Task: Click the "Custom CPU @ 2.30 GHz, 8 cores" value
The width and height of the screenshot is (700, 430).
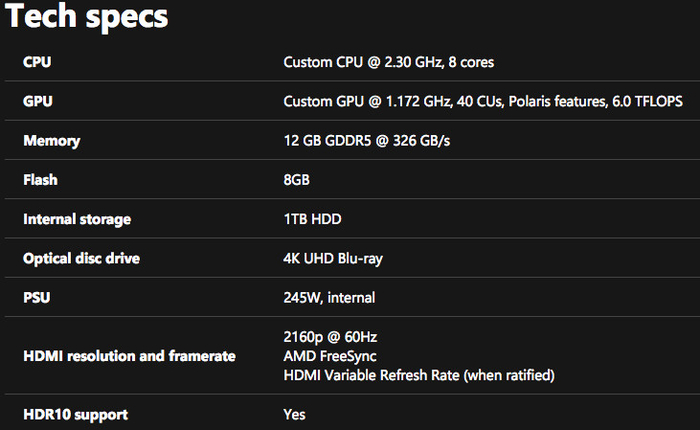Action: [388, 63]
